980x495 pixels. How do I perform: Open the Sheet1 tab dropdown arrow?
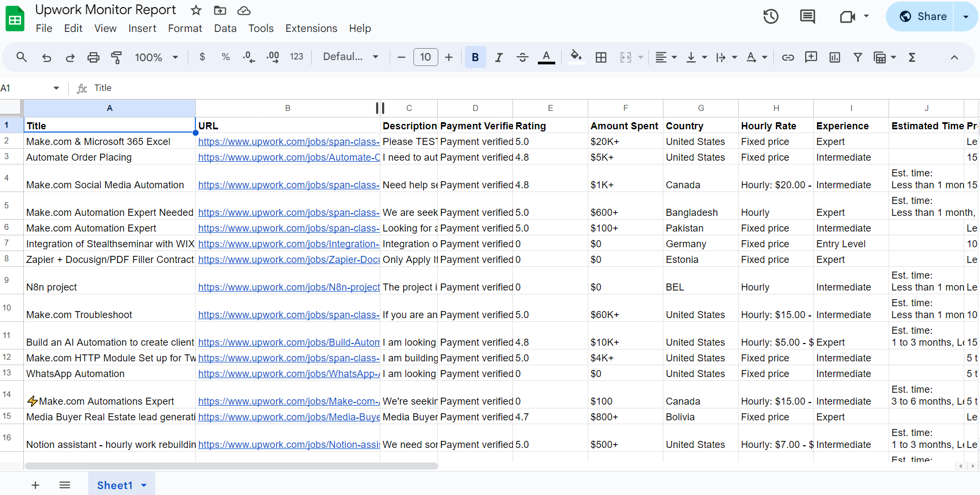point(144,485)
